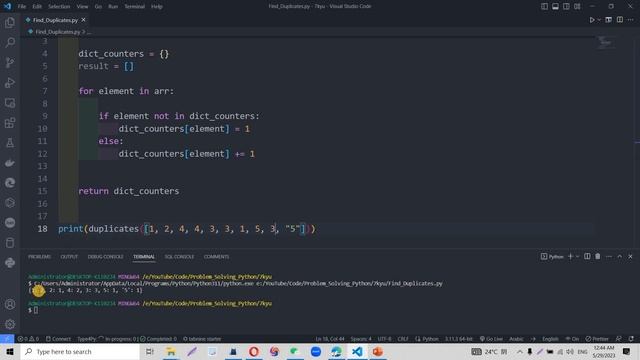Close the terminal panel
This screenshot has width=640, height=360.
630,256
